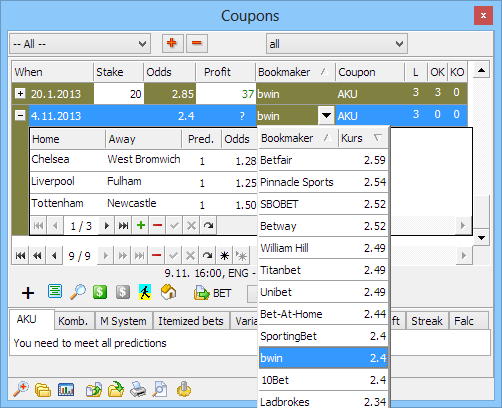Viewport: 502px width, 408px height.
Task: Click the green dollar icon
Action: tap(100, 292)
